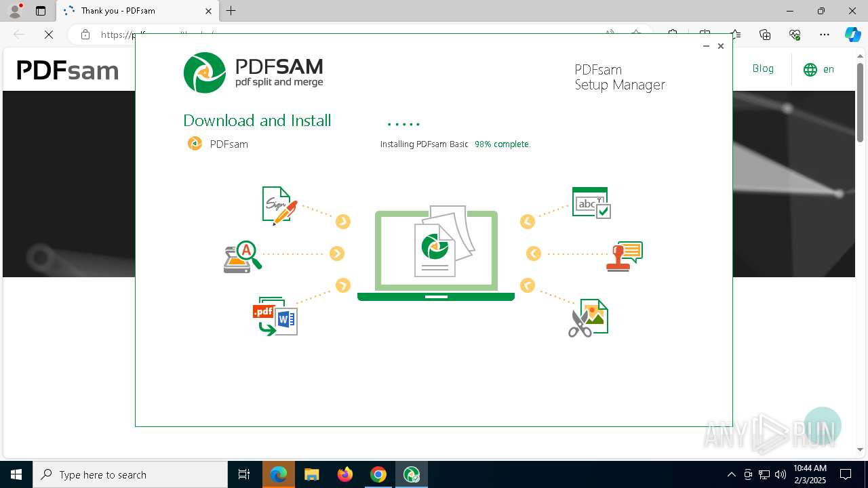Close the PDFsam Setup Manager window
The height and width of the screenshot is (488, 868).
pos(721,46)
